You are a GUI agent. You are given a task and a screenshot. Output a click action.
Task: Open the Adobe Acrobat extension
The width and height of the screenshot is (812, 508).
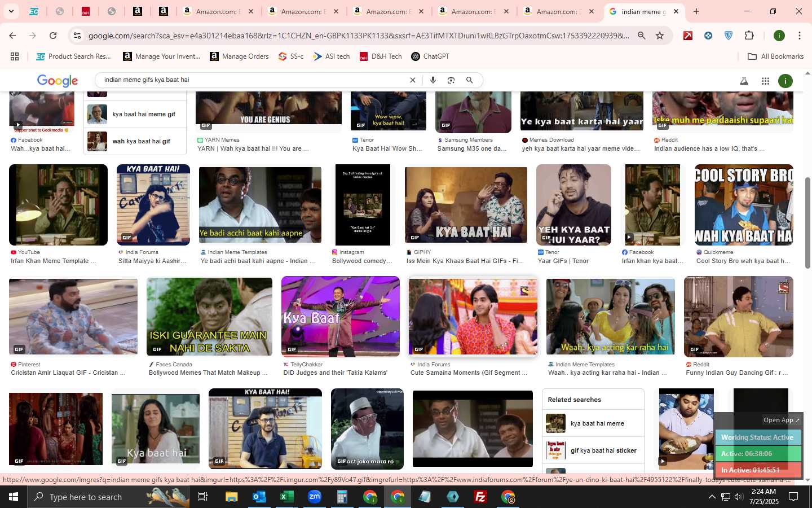(x=688, y=36)
